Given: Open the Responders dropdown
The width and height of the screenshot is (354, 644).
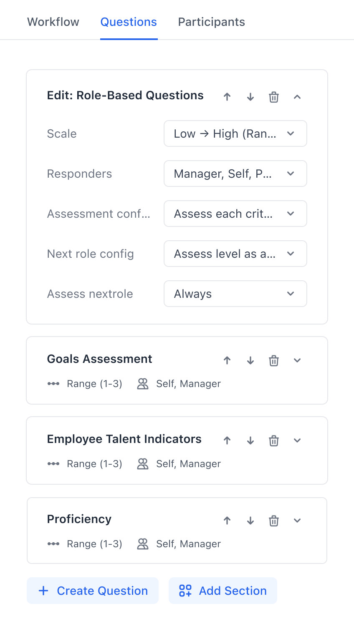Looking at the screenshot, I should coord(235,174).
